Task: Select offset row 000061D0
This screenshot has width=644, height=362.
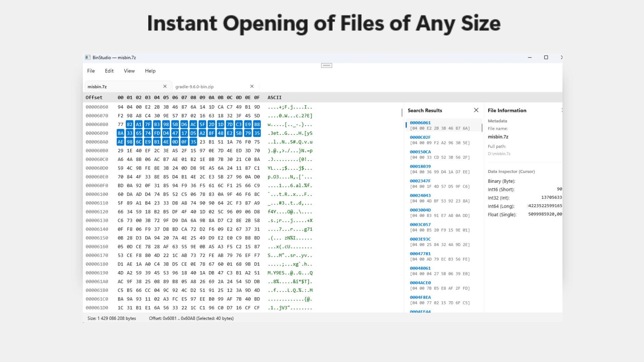Action: click(x=97, y=308)
